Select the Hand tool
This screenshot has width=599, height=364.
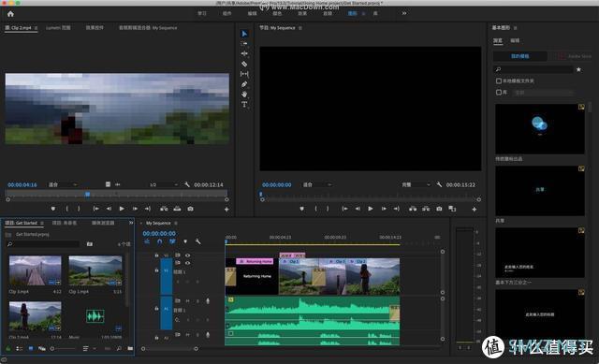click(244, 94)
